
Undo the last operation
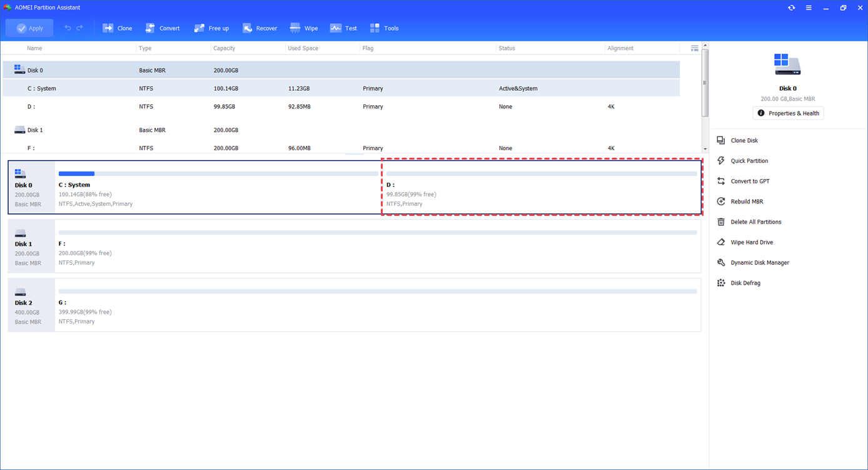[x=68, y=28]
